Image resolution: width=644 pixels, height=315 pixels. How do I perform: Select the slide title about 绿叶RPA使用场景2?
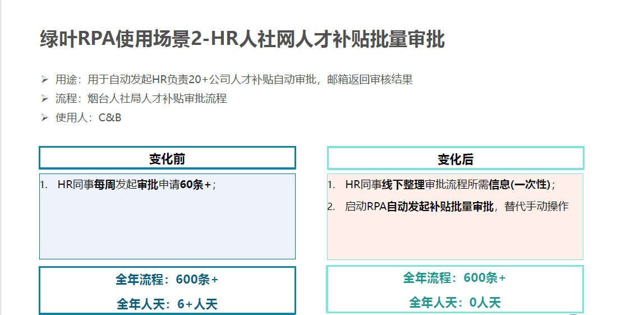[242, 40]
